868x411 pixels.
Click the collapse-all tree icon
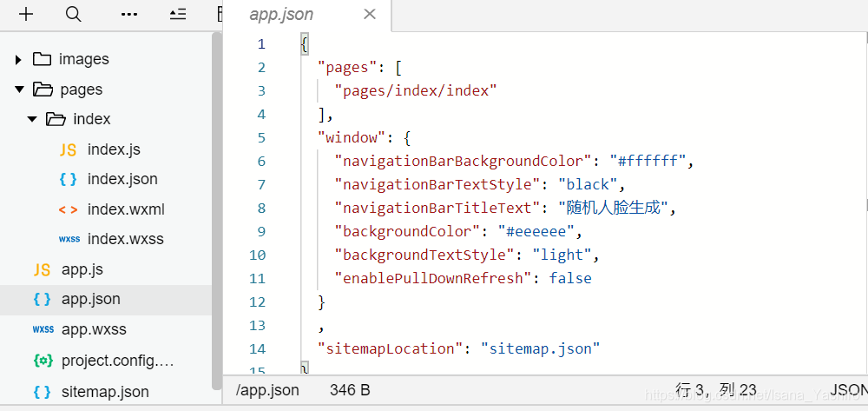click(x=178, y=15)
